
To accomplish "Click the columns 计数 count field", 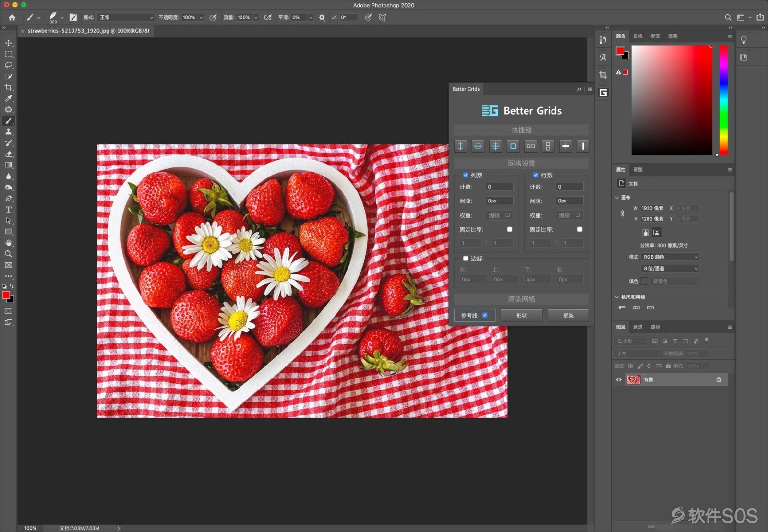I will click(500, 187).
